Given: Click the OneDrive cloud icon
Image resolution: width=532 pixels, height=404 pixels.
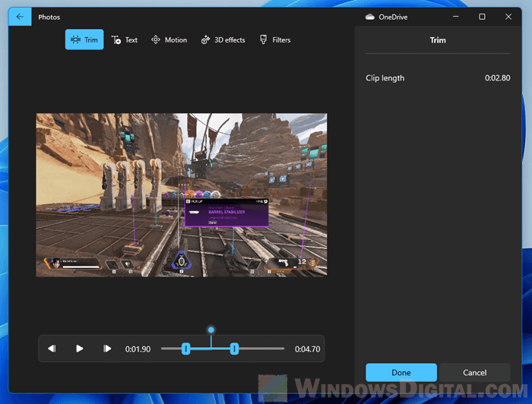Looking at the screenshot, I should [x=370, y=17].
